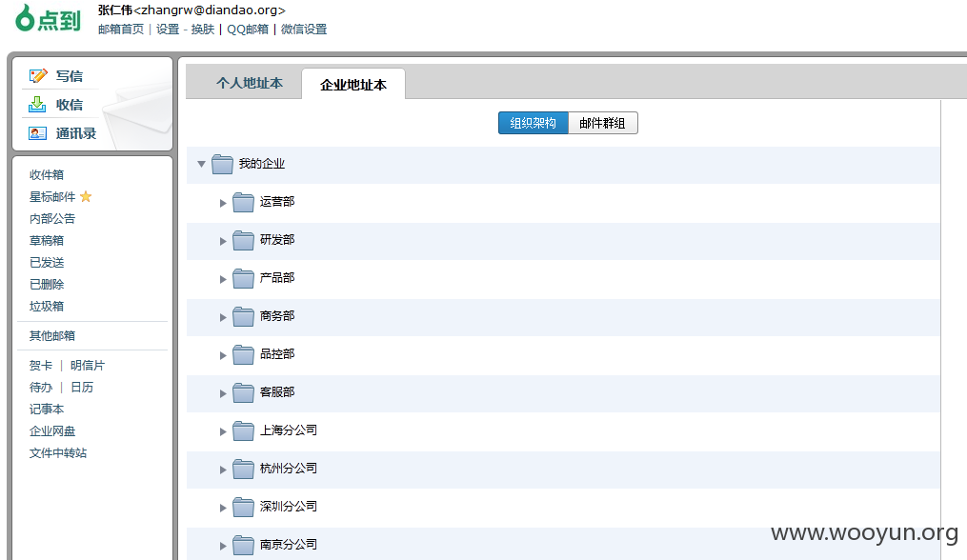The width and height of the screenshot is (967, 560).
Task: Click the 品控部 folder icon
Action: [243, 354]
